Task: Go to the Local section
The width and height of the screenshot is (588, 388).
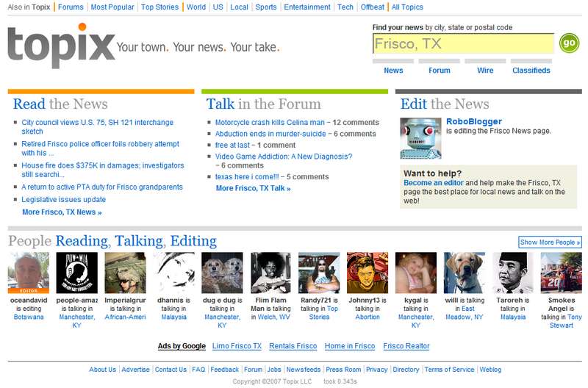Action: click(x=240, y=7)
